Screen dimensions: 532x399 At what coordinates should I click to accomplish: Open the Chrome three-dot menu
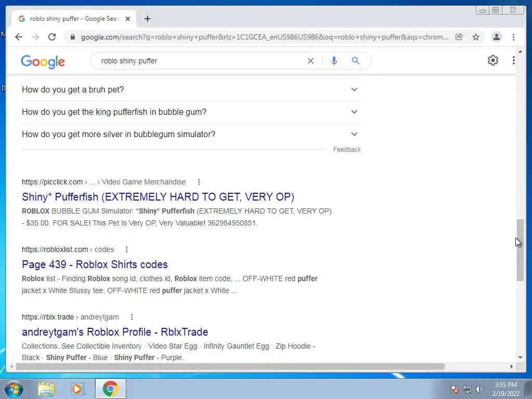coord(513,37)
